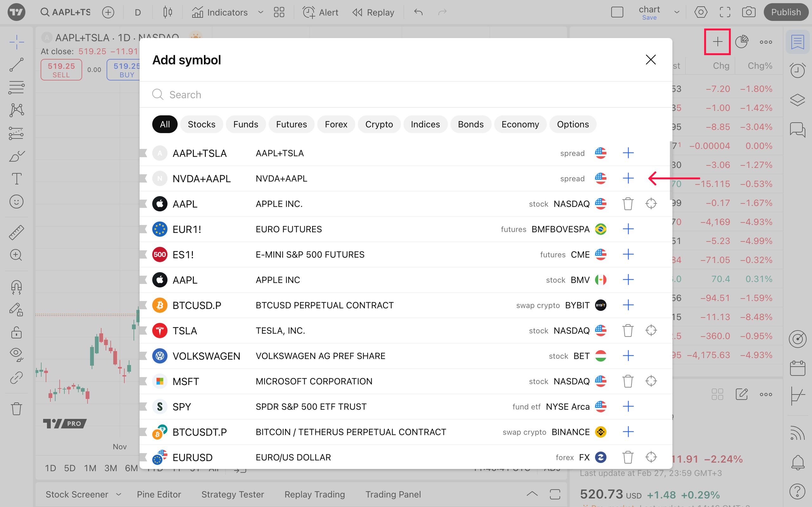Filter symbols by the Crypto tab
This screenshot has height=507, width=812.
[379, 125]
